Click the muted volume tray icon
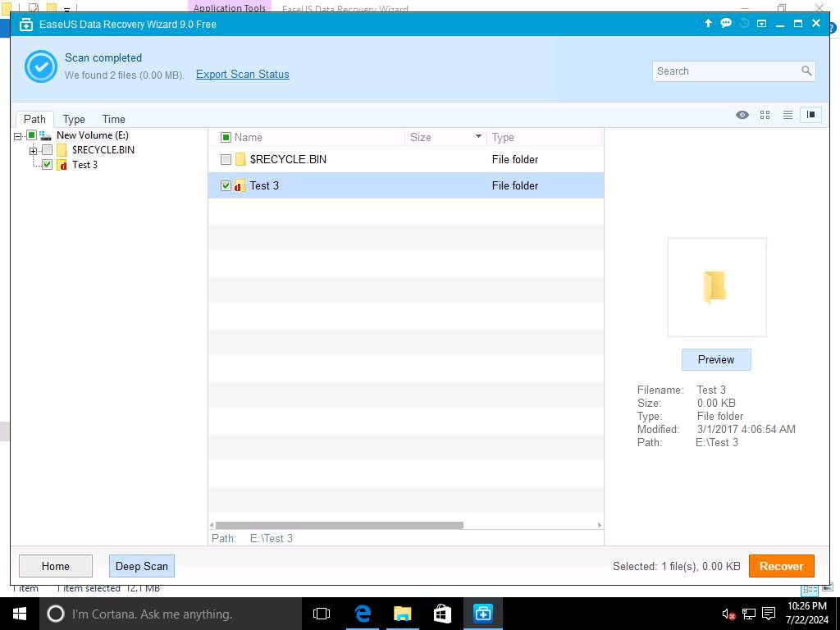The image size is (840, 630). [728, 614]
